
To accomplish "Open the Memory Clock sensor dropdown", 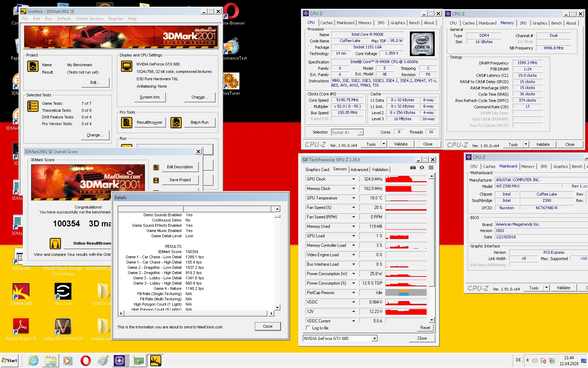I will tap(353, 189).
